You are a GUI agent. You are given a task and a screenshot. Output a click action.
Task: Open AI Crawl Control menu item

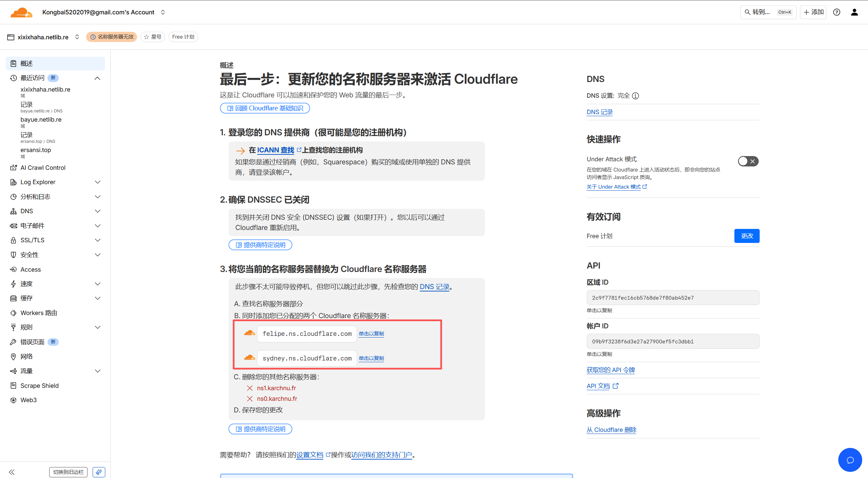(x=43, y=168)
